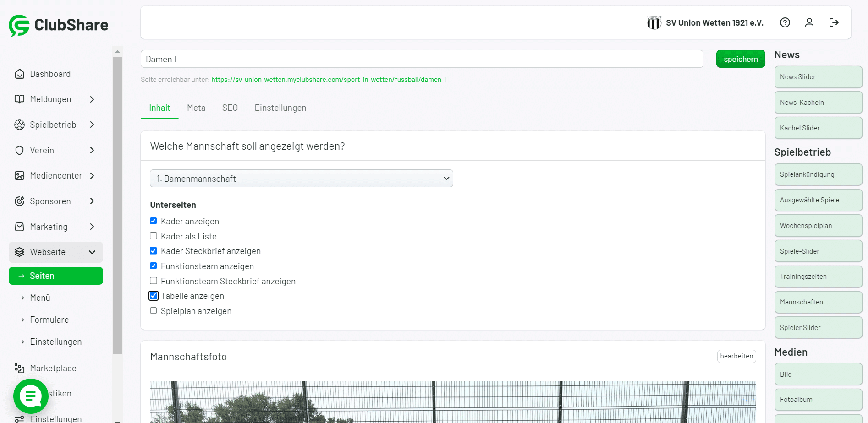Viewport: 868px width, 423px height.
Task: Open the green chat bubble widget
Action: tap(31, 396)
